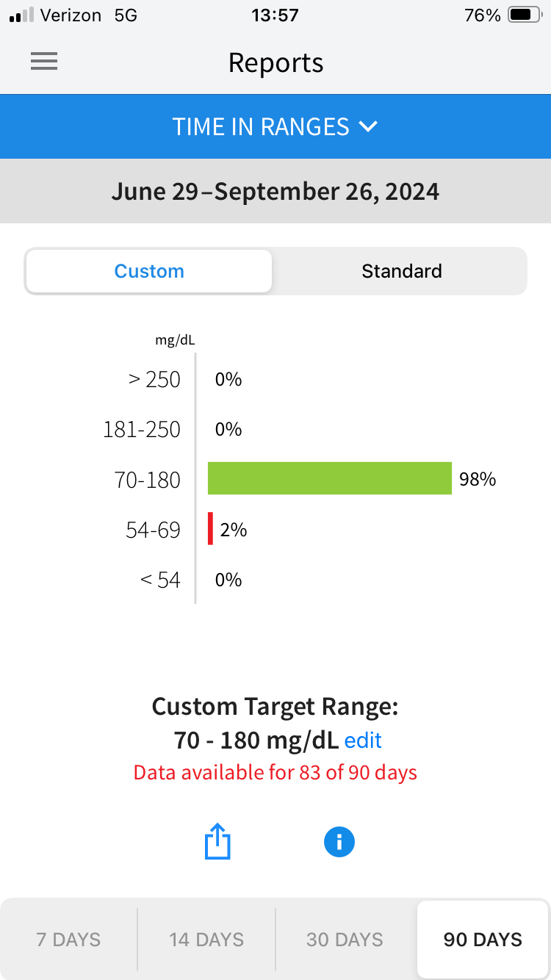Select the 30 Days tab
Image resolution: width=551 pixels, height=980 pixels.
345,940
